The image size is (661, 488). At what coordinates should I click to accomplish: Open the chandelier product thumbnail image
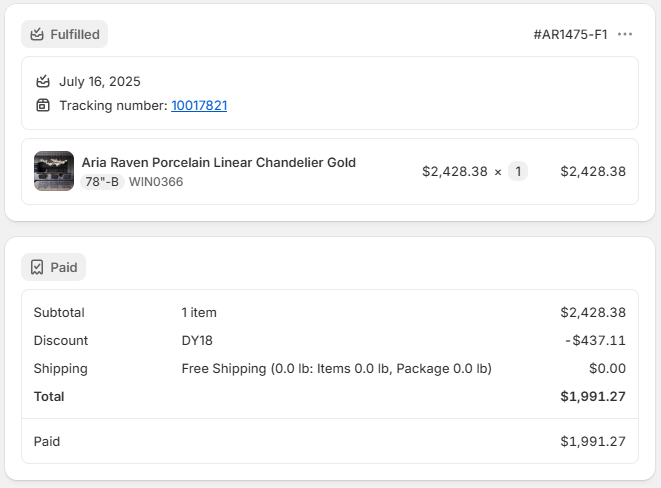pyautogui.click(x=54, y=171)
